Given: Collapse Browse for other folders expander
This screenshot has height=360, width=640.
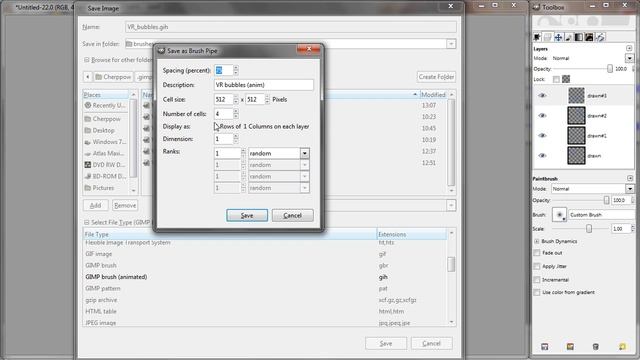Looking at the screenshot, I should click(87, 60).
